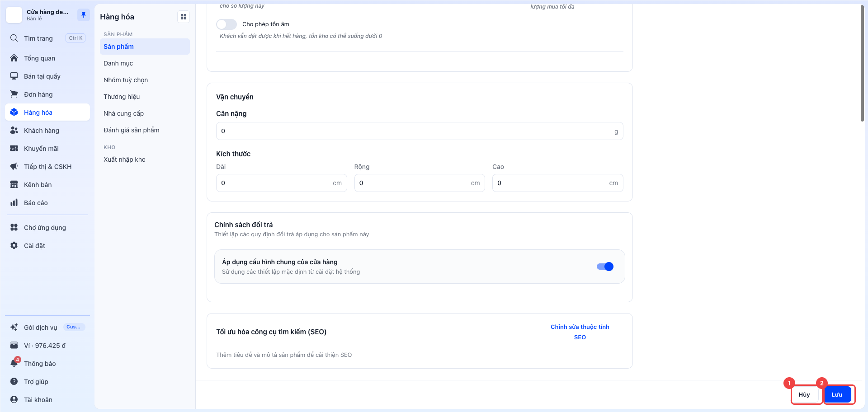The width and height of the screenshot is (868, 412).
Task: Open the Sản phẩm submenu item
Action: coord(145,47)
